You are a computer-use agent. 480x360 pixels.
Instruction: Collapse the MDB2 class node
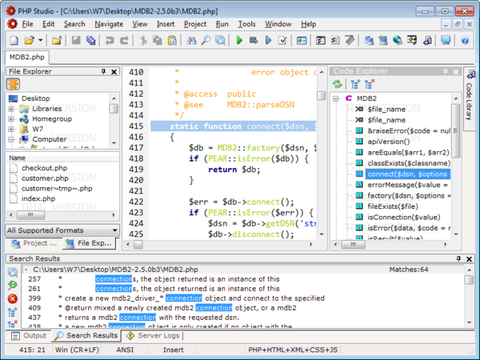tap(336, 99)
